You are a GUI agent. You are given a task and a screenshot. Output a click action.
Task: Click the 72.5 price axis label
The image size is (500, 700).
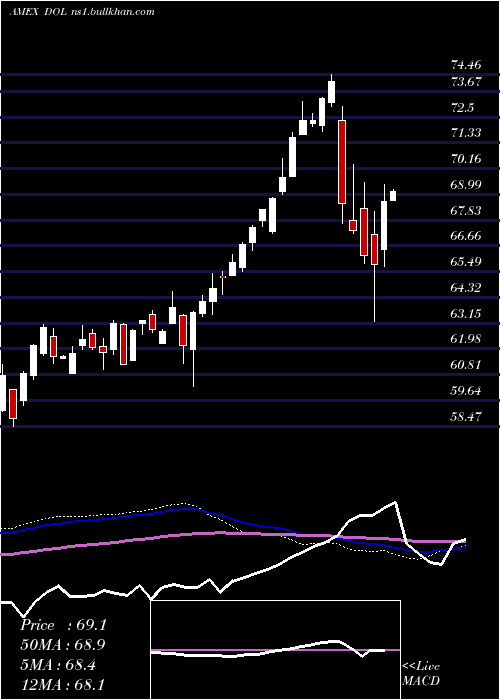pyautogui.click(x=462, y=108)
